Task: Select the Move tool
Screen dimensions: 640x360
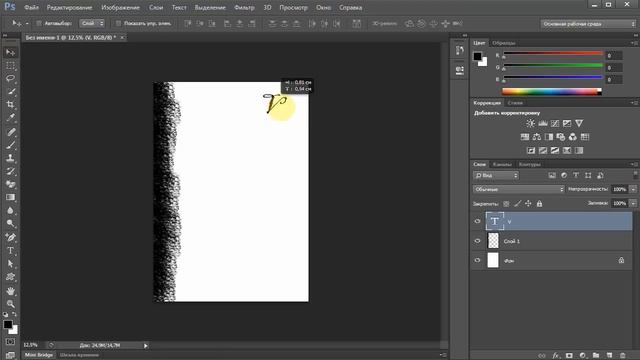Action: [x=11, y=52]
